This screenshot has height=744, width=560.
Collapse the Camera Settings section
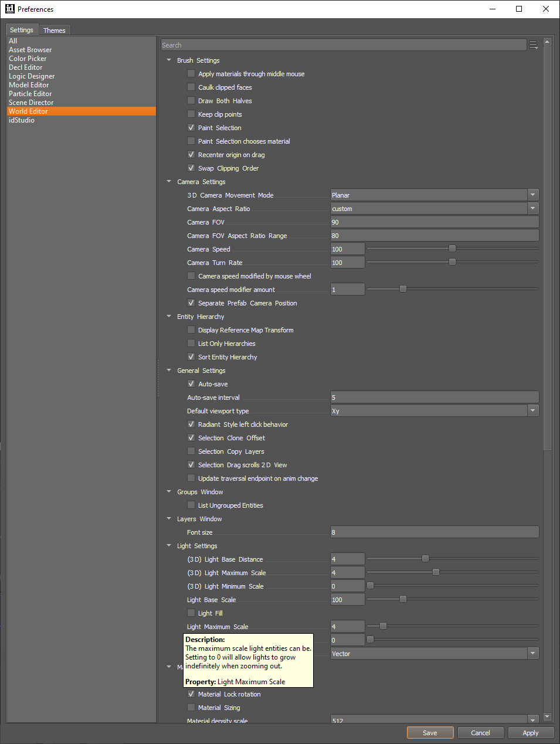coord(169,181)
